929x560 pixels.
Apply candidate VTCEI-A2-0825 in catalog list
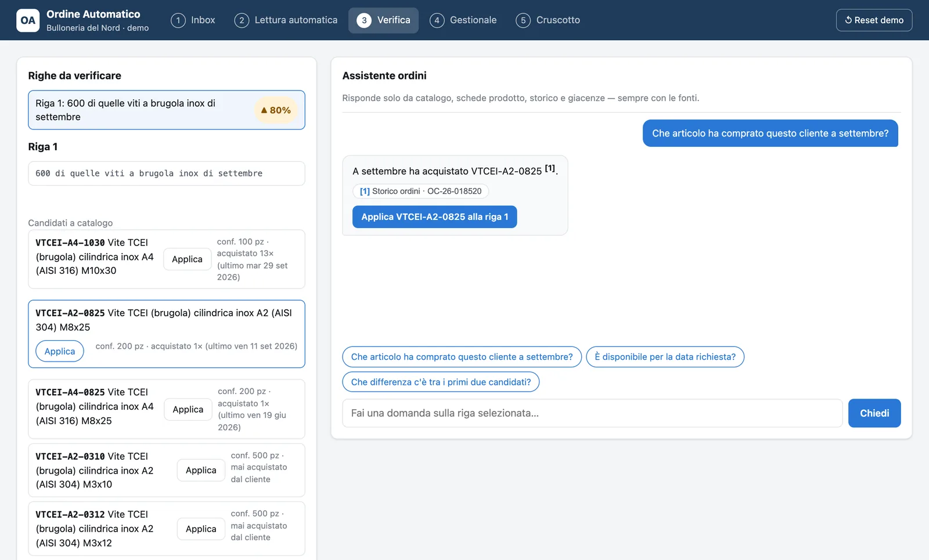[60, 351]
